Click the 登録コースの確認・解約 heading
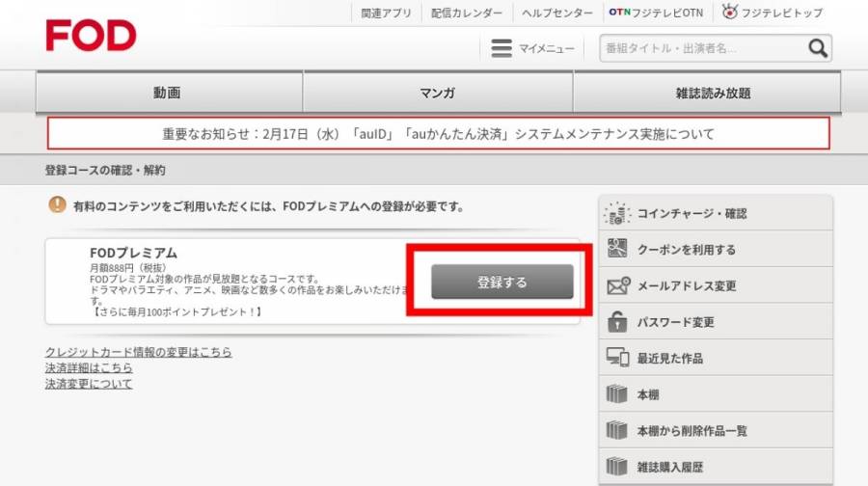868x486 pixels. 105,170
